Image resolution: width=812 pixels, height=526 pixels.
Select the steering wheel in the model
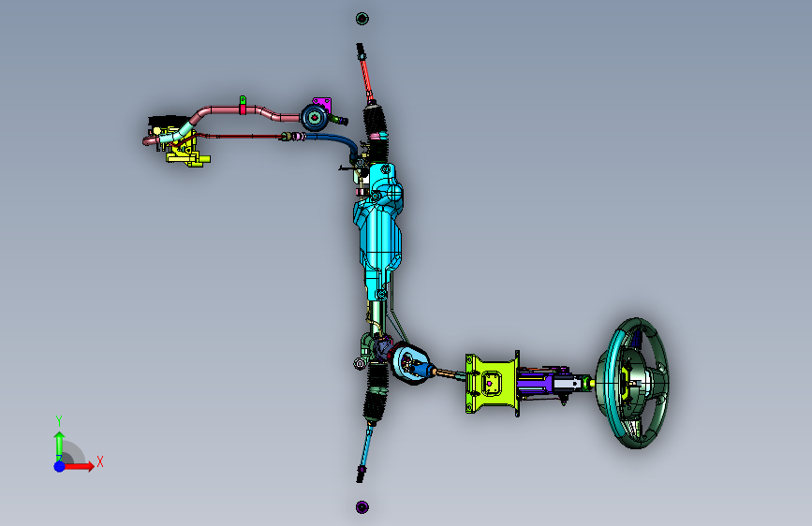(x=633, y=383)
